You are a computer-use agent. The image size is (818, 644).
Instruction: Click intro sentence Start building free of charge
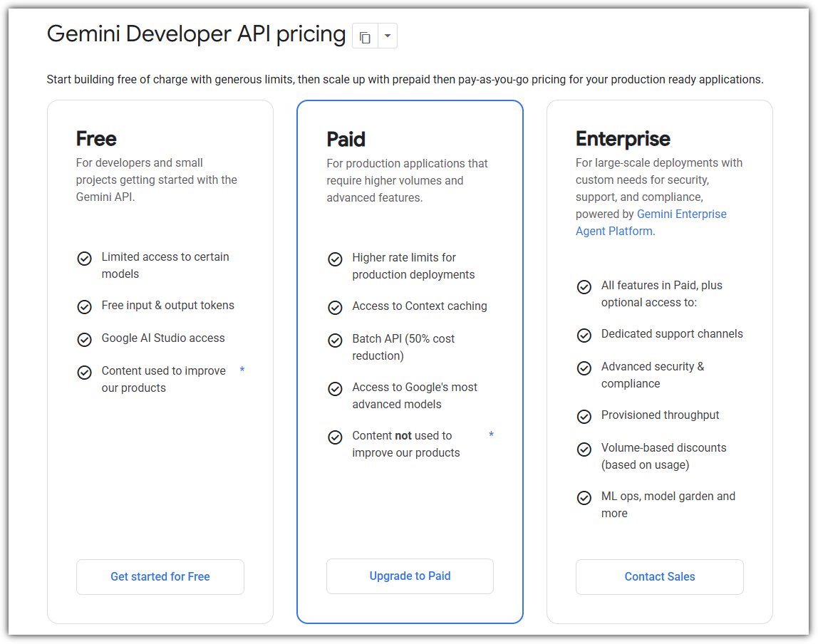[405, 79]
